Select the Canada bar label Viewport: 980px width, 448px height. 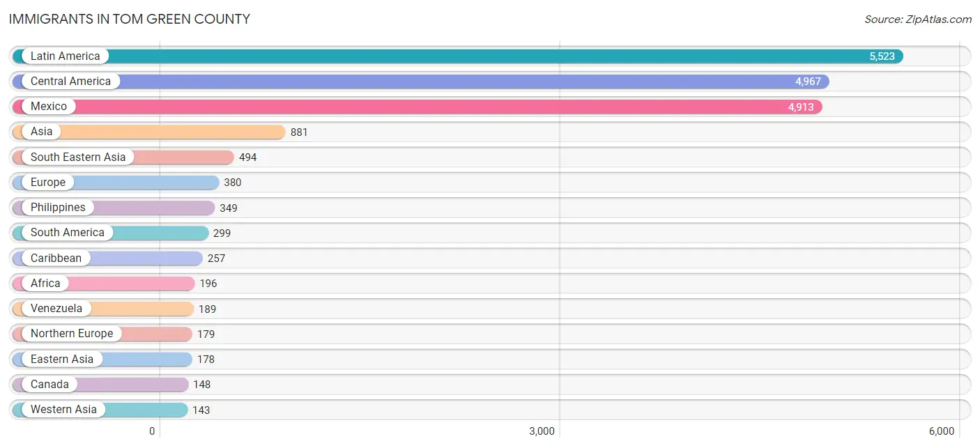pos(49,384)
